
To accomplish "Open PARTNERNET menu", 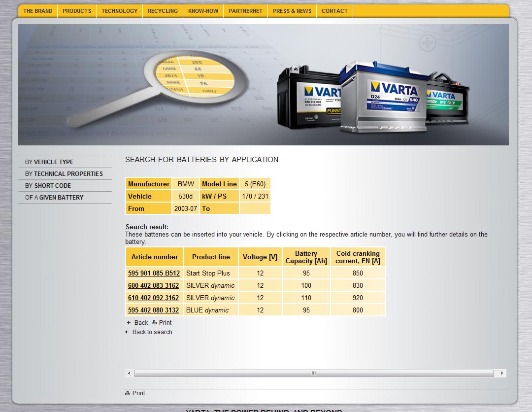I will 246,11.
